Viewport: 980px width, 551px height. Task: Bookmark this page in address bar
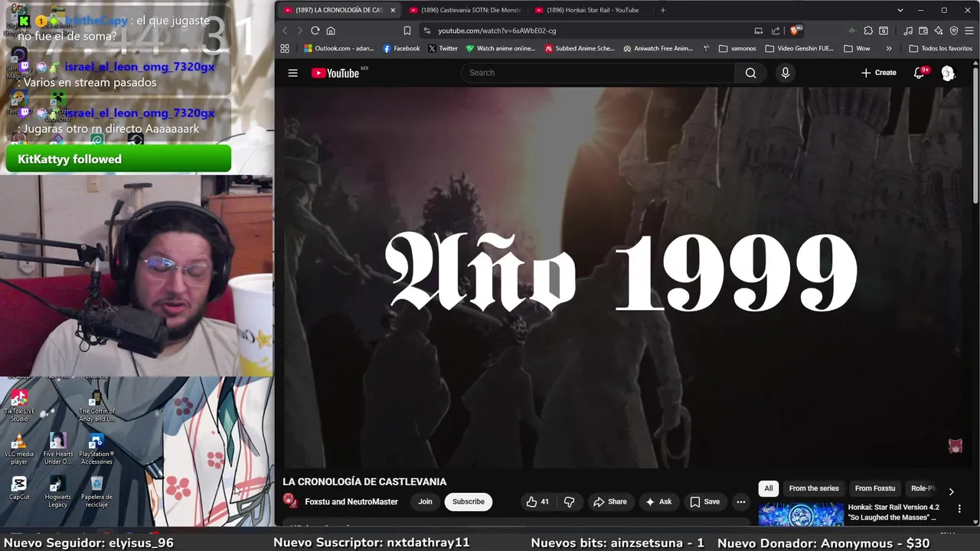[407, 31]
